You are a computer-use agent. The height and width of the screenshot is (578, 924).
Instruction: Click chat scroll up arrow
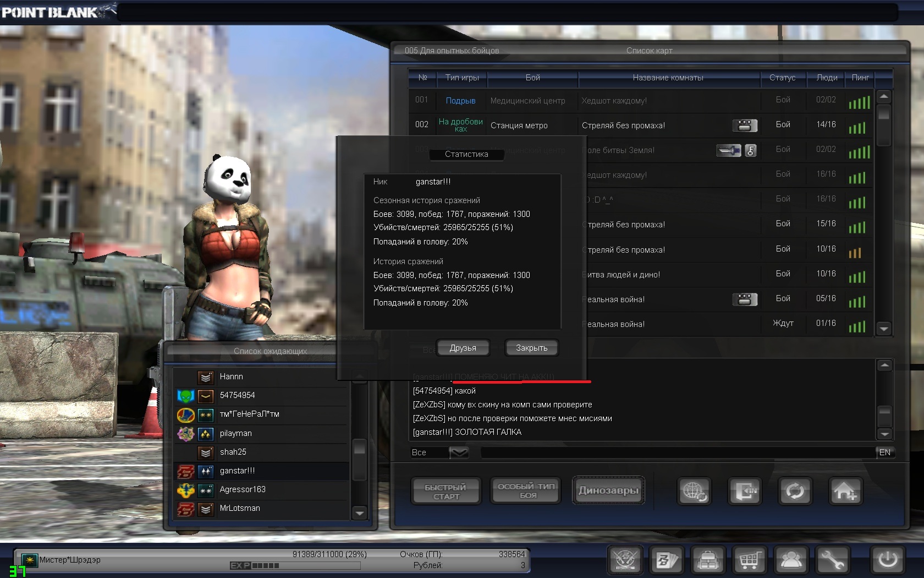[884, 365]
